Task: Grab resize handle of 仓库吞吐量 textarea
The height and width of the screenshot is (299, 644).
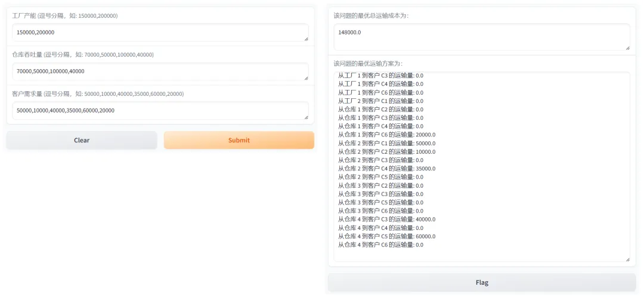Action: tap(306, 78)
